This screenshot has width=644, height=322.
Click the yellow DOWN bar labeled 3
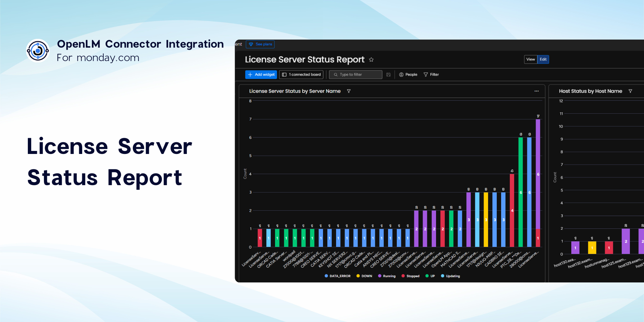coord(486,220)
